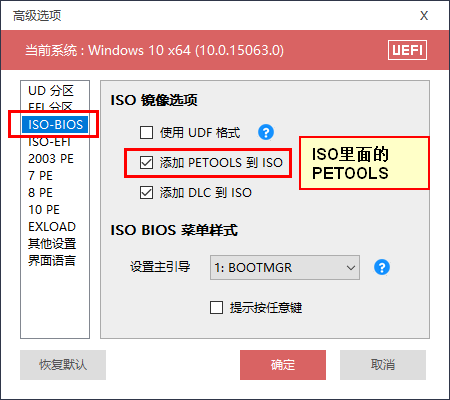Image resolution: width=450 pixels, height=400 pixels.
Task: Tick the 提示按任意键 checkbox
Action: pyautogui.click(x=217, y=307)
